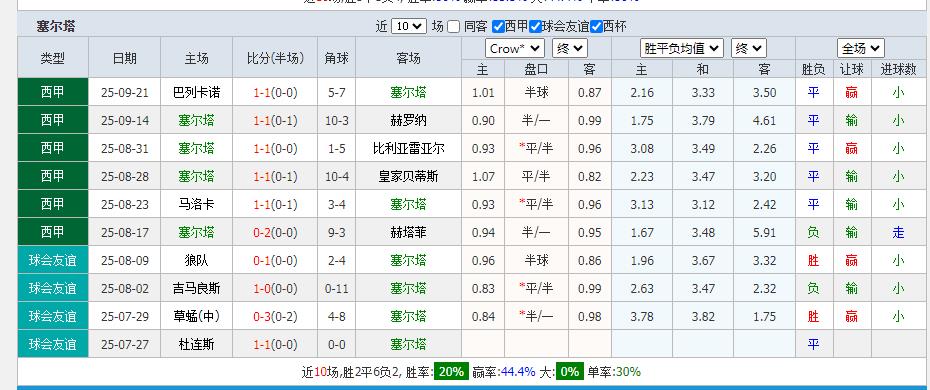Click away odds 4.61 in 赫罗纳 row
Image resolution: width=930 pixels, height=390 pixels.
pyautogui.click(x=764, y=120)
